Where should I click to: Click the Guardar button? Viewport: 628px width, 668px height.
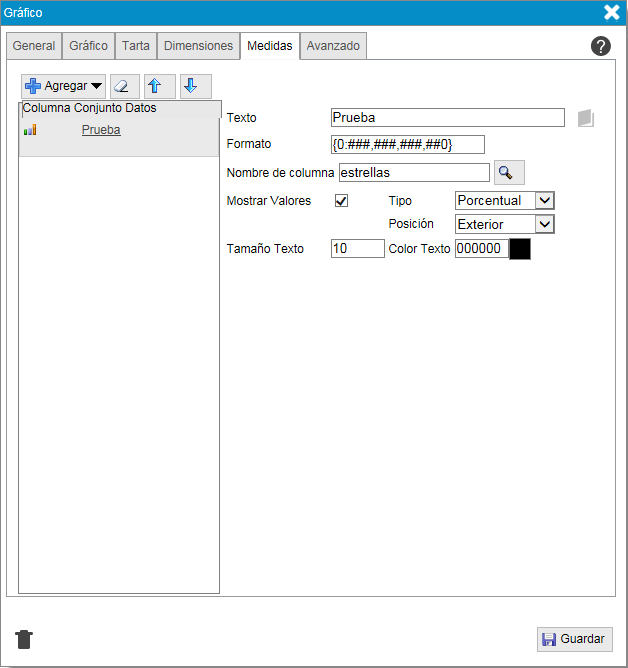point(574,639)
